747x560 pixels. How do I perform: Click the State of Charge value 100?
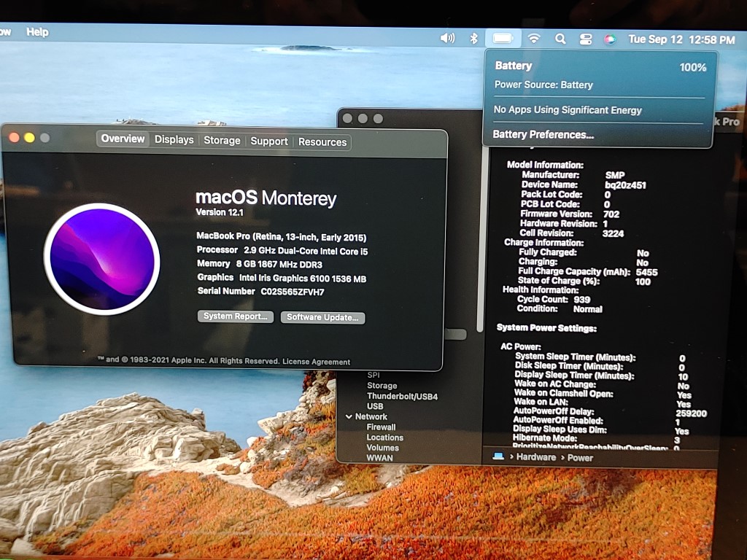[x=643, y=281]
